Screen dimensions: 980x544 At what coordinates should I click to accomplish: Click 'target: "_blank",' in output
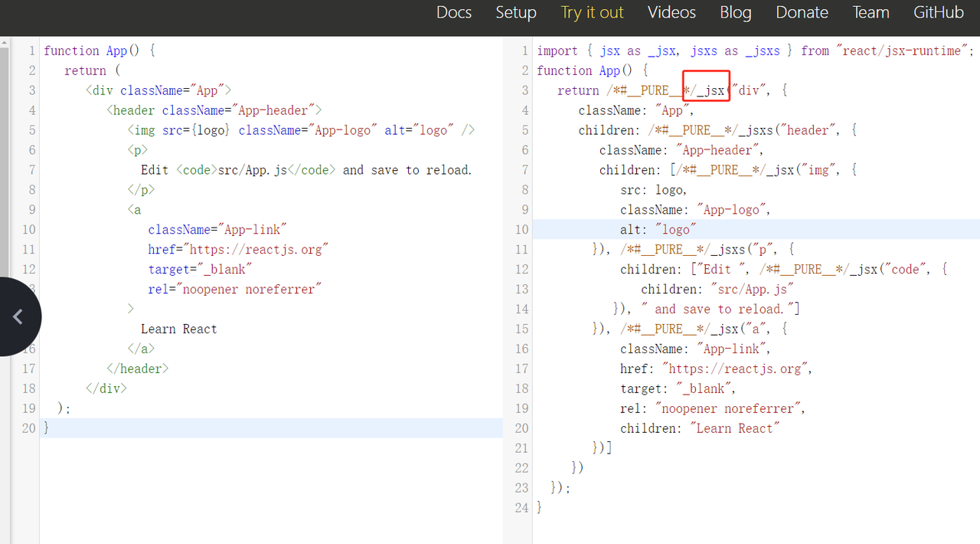pos(678,388)
